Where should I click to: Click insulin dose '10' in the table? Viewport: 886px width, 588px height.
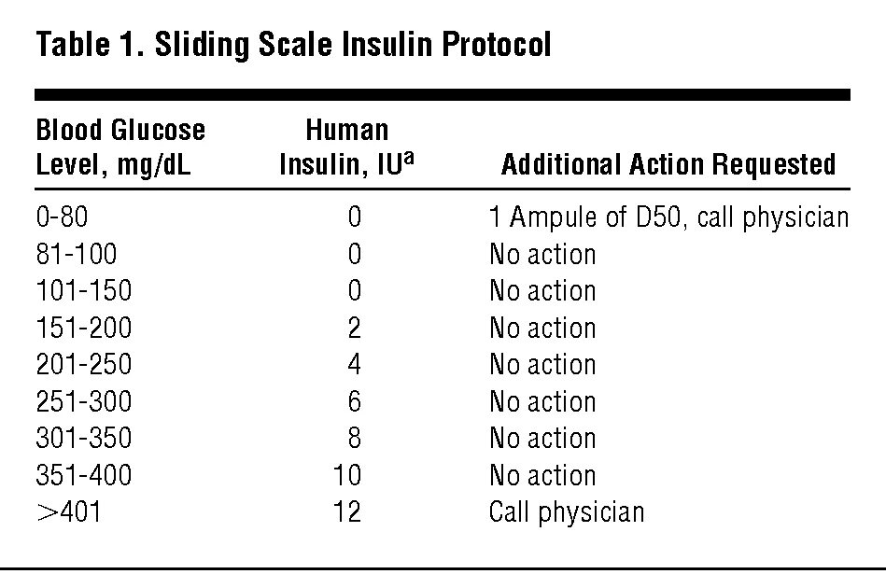coord(347,475)
